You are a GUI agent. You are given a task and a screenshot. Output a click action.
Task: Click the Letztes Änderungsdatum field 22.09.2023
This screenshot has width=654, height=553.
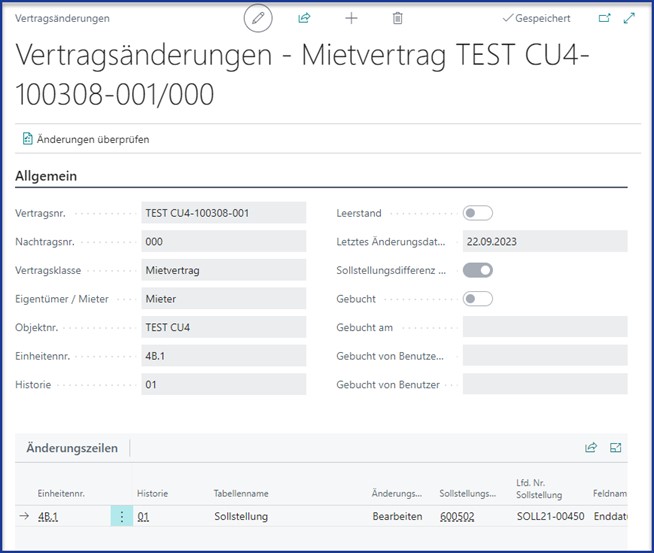pyautogui.click(x=545, y=241)
